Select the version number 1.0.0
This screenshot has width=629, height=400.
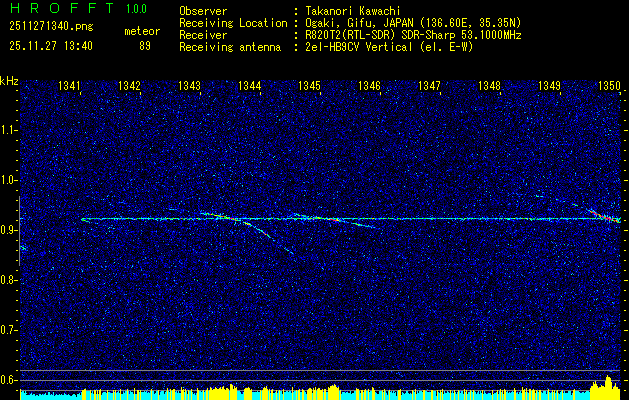tap(136, 8)
